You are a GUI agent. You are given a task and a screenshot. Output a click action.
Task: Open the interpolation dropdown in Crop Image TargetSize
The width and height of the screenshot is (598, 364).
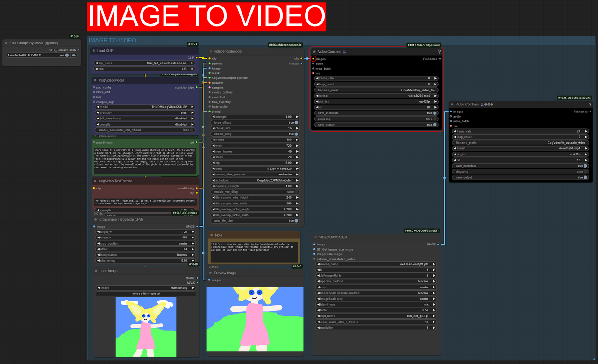pyautogui.click(x=145, y=255)
